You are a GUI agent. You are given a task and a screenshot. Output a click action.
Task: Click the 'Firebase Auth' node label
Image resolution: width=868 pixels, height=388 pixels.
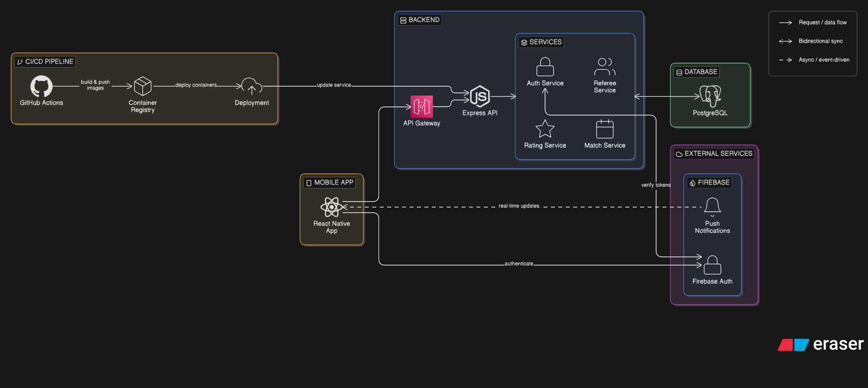point(713,281)
